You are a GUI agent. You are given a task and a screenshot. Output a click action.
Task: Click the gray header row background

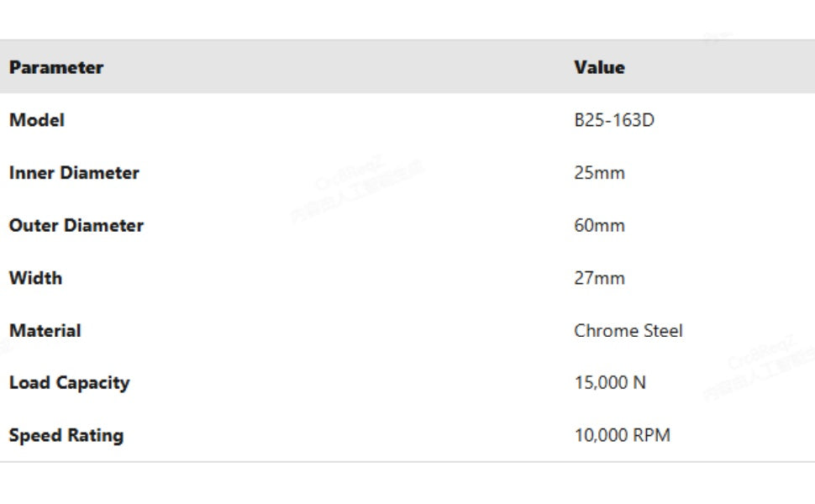[336, 67]
